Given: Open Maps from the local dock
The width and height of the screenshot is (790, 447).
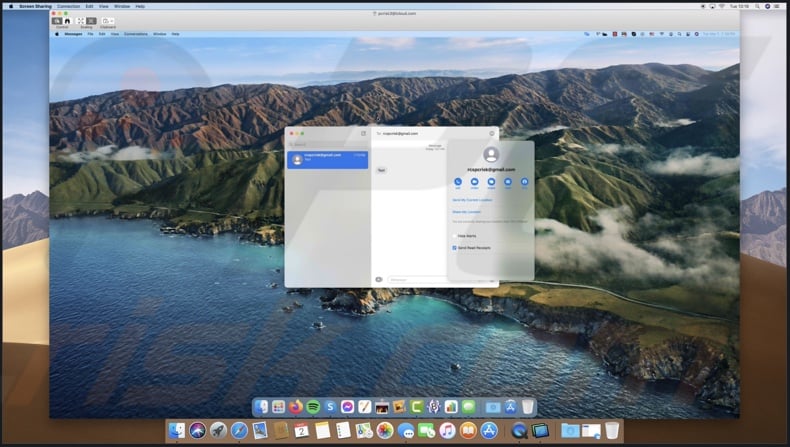Looking at the screenshot, I should tap(364, 430).
